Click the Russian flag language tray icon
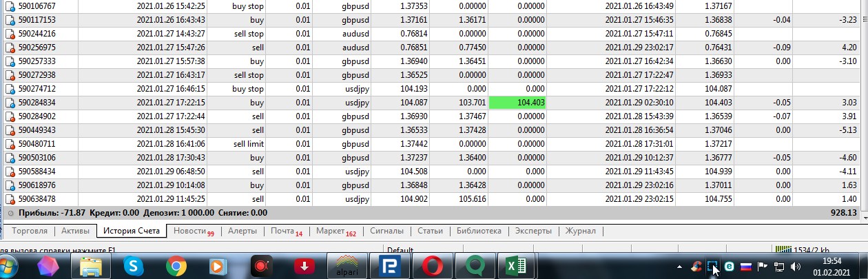 745,267
